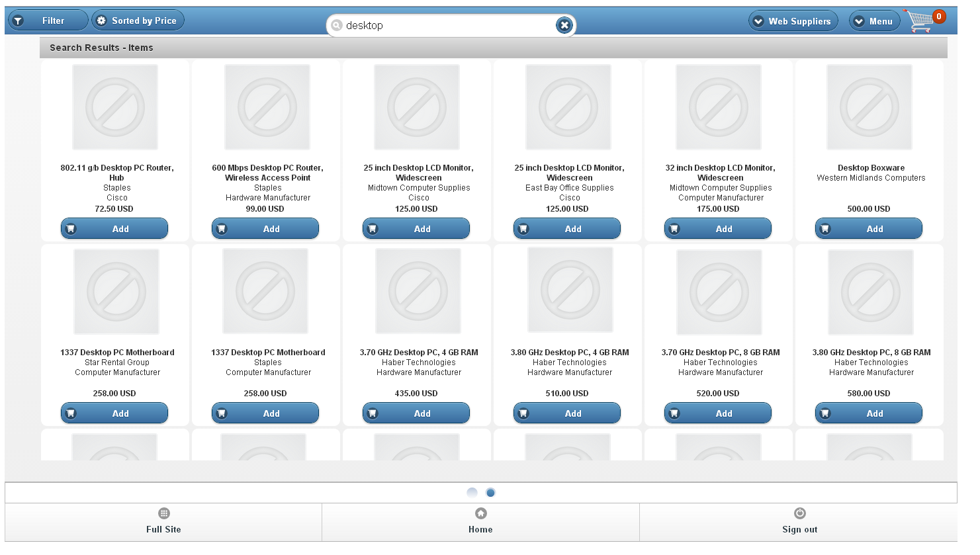Open 600 Mbps Desktop PC Router thumbnail
Screen dimensions: 980x555
[267, 107]
